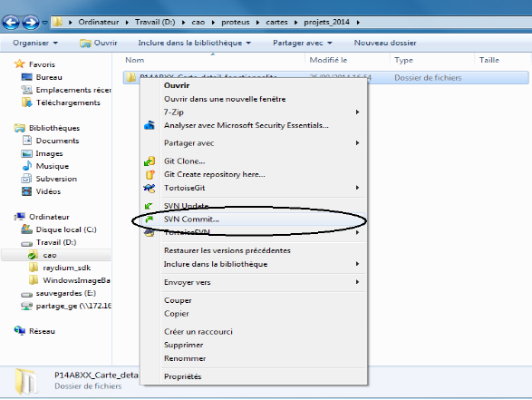The width and height of the screenshot is (532, 400).
Task: Select raydium_sdk folder in the tree
Action: (66, 268)
